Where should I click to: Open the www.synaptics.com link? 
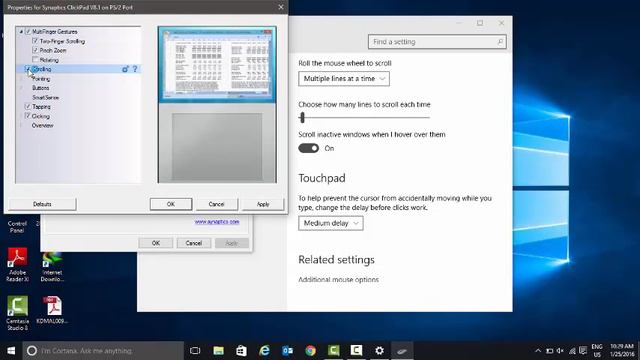[x=217, y=222]
